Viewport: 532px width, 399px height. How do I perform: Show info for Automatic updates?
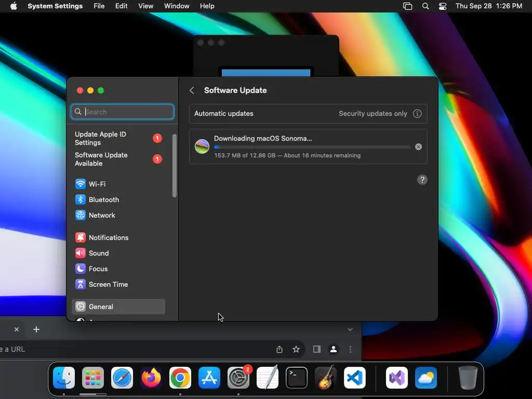point(417,114)
